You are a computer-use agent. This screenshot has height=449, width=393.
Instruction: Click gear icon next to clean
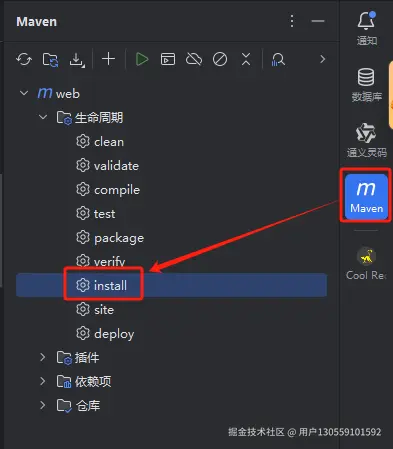(x=83, y=141)
